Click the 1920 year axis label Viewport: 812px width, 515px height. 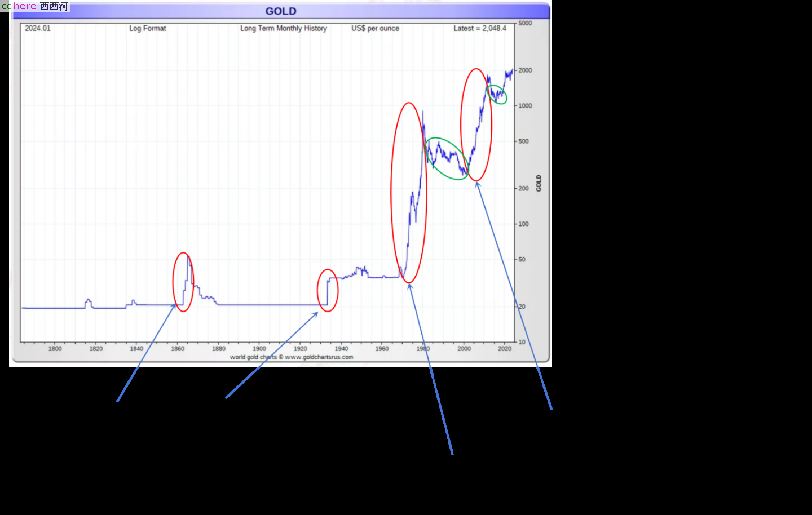pyautogui.click(x=301, y=349)
